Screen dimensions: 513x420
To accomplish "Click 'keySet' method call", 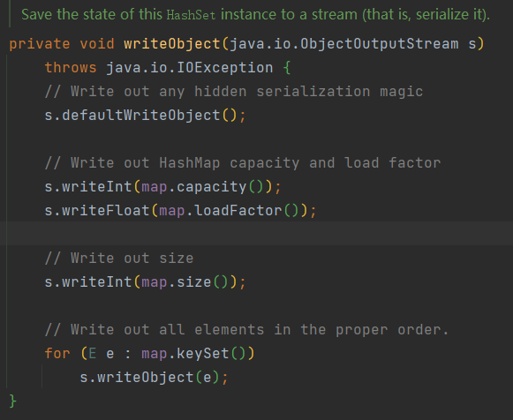I will [202, 353].
